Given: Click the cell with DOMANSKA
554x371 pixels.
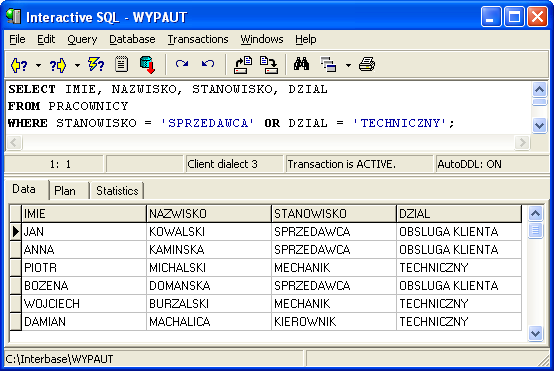Looking at the screenshot, I should [209, 285].
